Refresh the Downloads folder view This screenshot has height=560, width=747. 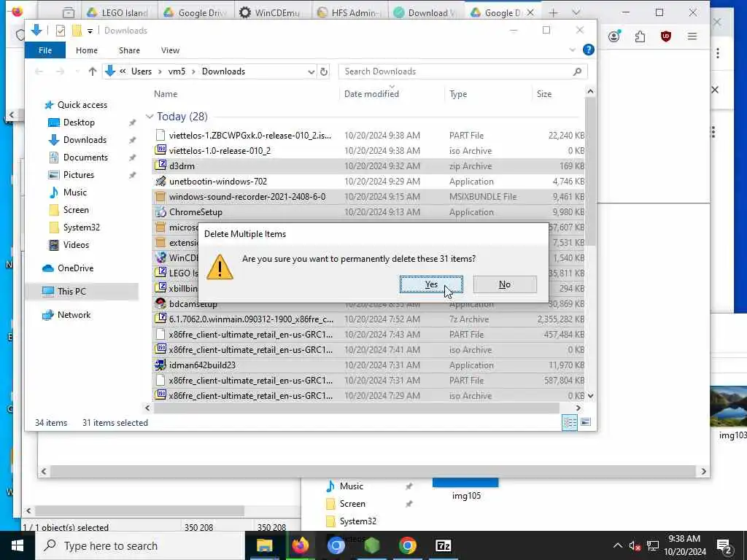(324, 71)
